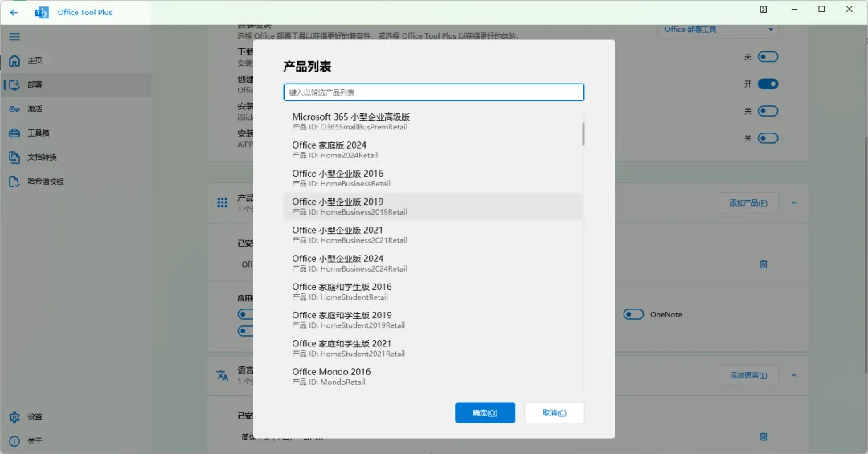Click 添加产品(P) button
Screen dimensions: 868x454
click(x=748, y=203)
